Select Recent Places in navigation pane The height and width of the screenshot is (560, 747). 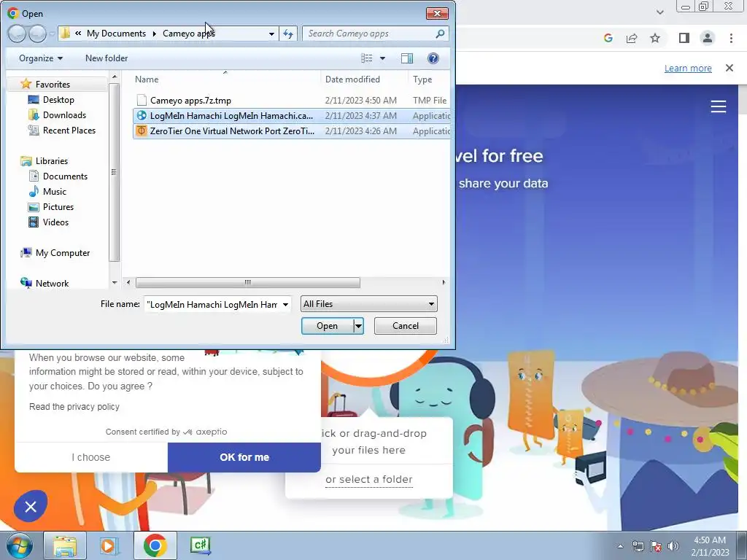[x=69, y=131]
